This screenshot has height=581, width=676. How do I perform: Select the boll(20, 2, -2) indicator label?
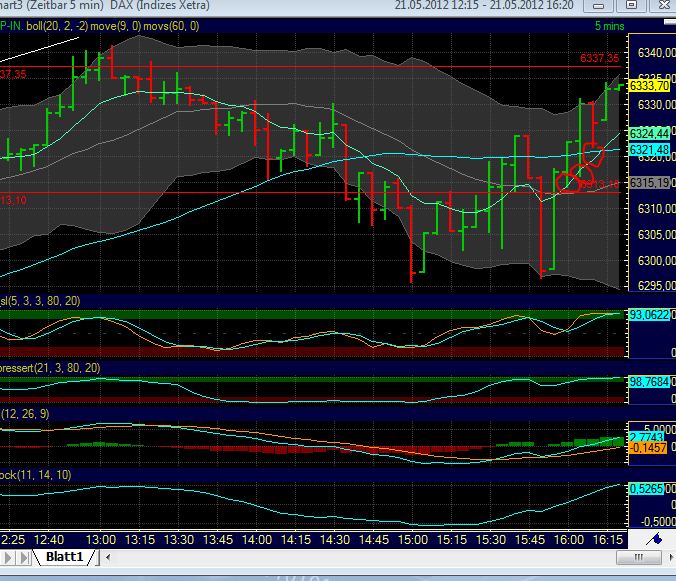point(57,26)
